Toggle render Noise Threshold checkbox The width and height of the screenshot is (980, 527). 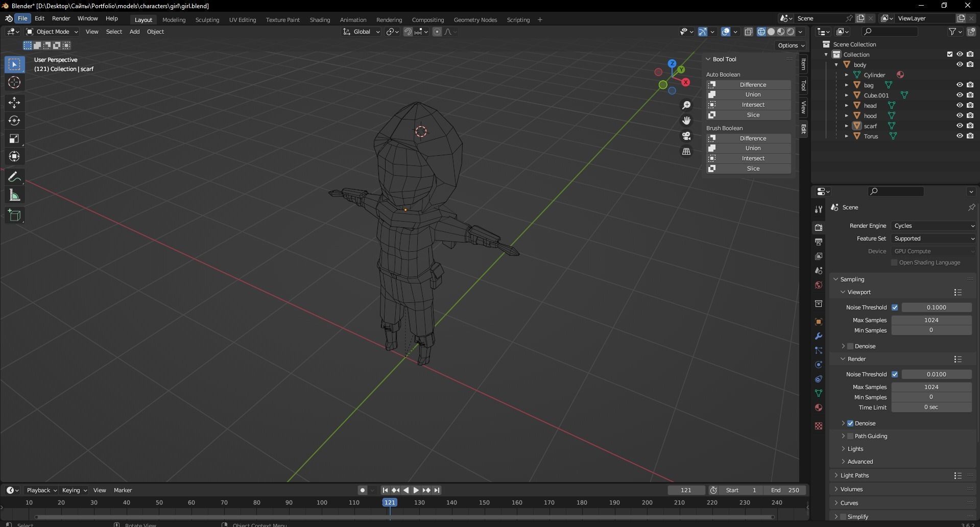tap(895, 374)
